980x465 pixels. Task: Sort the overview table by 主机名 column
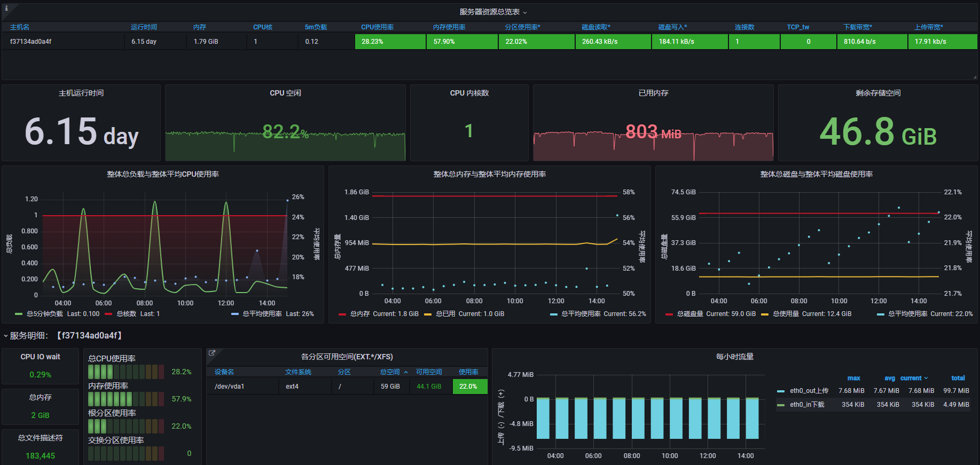pyautogui.click(x=20, y=27)
